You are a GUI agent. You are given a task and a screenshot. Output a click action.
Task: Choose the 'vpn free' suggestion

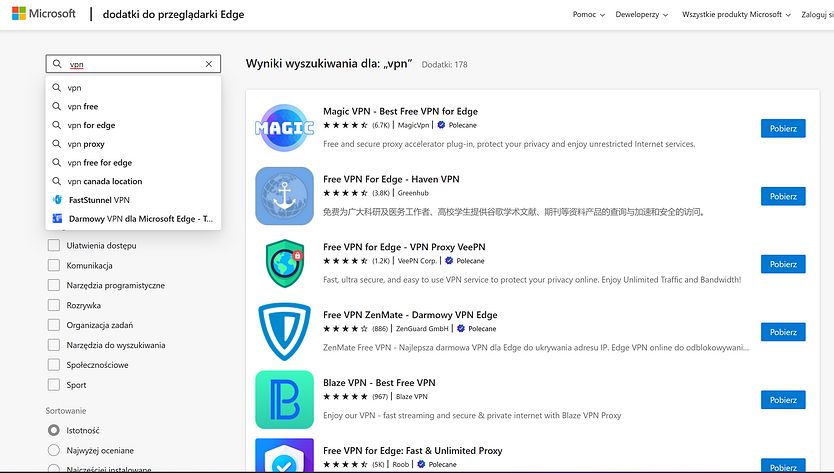coord(133,106)
